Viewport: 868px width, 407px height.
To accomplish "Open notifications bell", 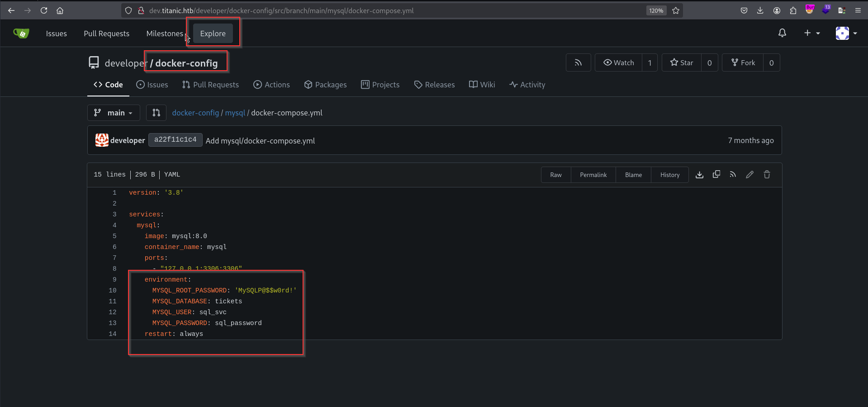I will coord(782,33).
